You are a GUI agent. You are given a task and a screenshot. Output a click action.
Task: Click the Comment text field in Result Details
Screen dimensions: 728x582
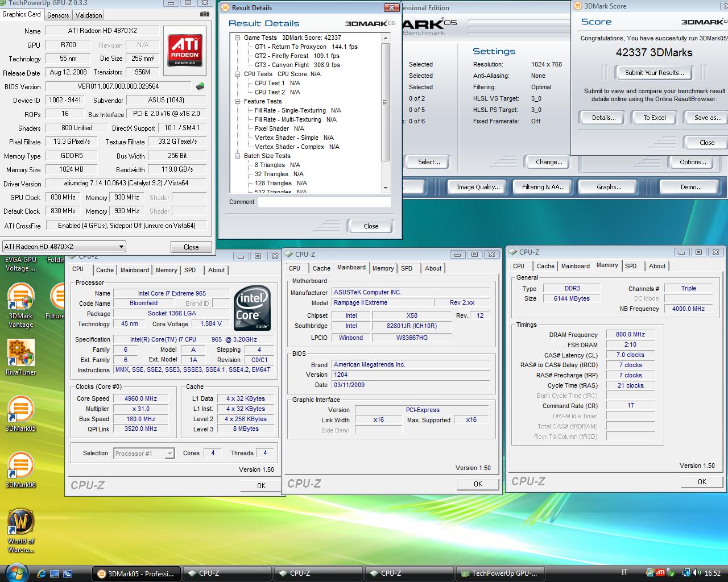(324, 202)
